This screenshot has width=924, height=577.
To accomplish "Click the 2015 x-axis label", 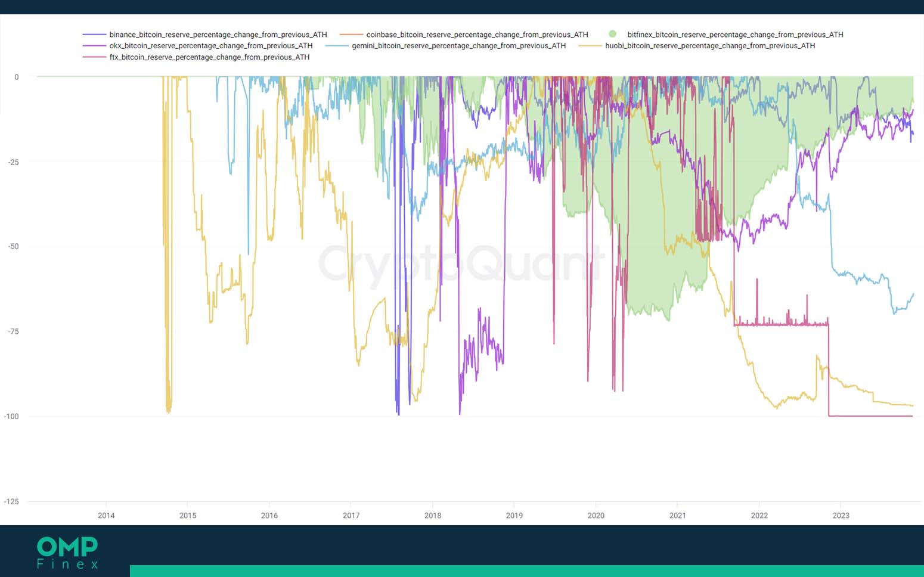I will pos(188,516).
